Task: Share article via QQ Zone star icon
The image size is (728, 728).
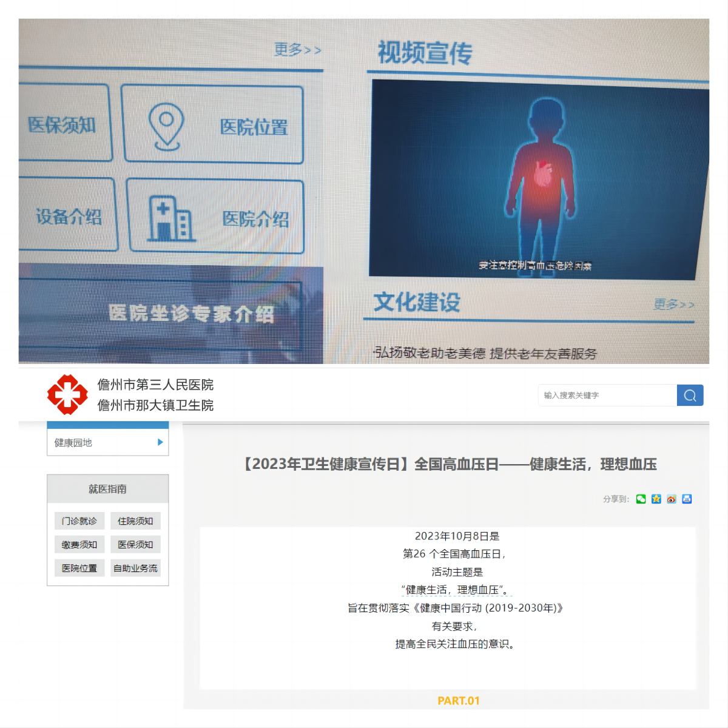Action: [x=656, y=499]
